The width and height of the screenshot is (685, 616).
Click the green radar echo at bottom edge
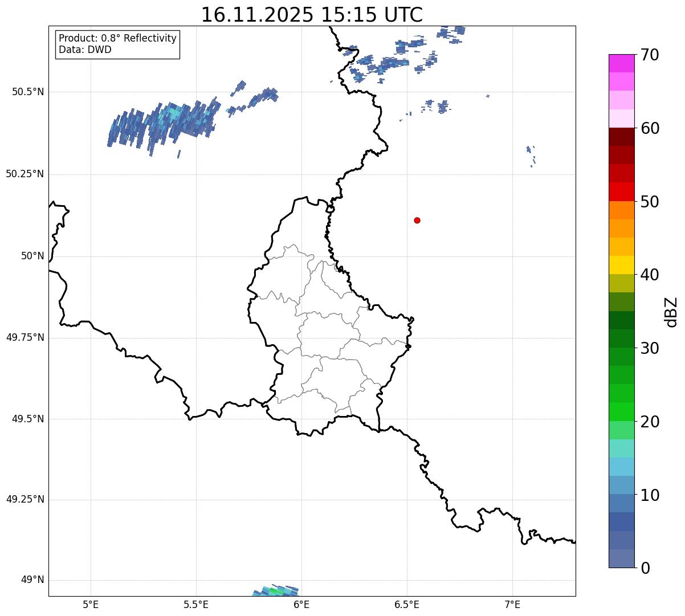pos(275,591)
